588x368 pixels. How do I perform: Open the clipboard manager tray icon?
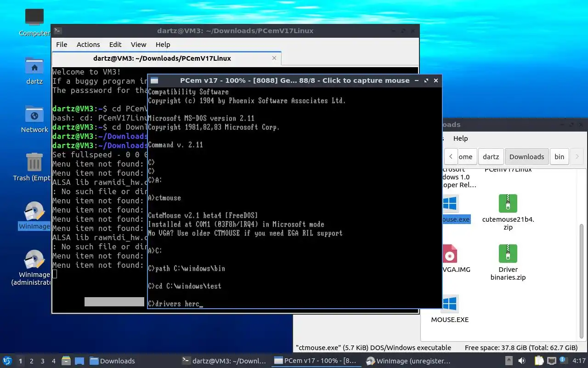(x=539, y=361)
